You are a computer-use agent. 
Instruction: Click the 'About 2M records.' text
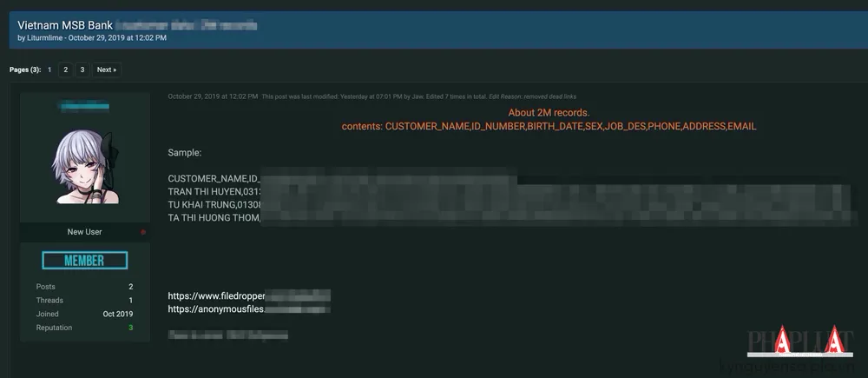[x=549, y=113]
